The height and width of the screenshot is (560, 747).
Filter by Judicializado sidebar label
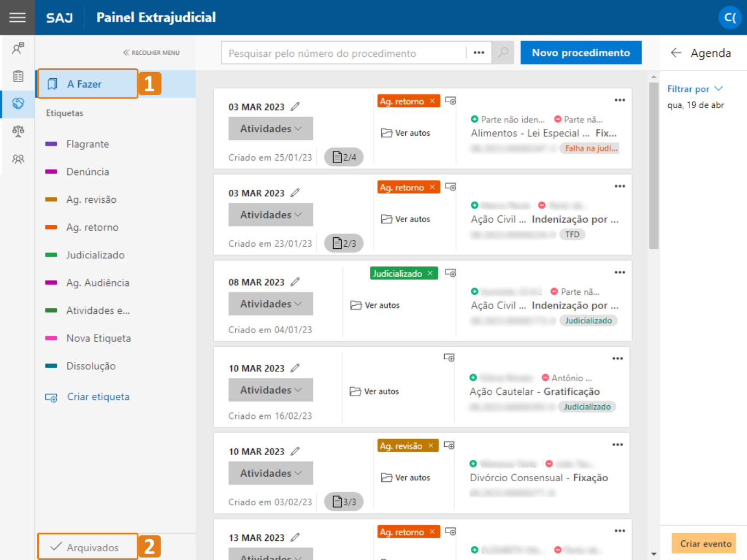(x=95, y=255)
